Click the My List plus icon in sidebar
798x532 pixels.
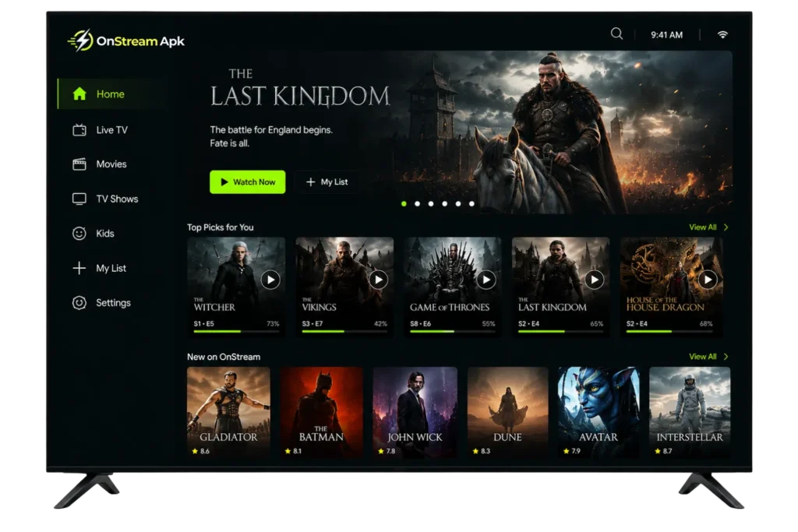click(79, 268)
